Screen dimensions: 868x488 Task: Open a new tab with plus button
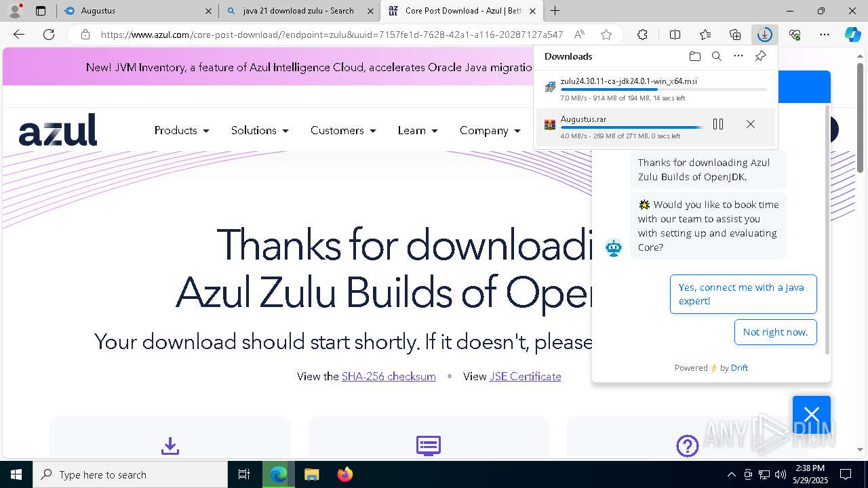[555, 10]
